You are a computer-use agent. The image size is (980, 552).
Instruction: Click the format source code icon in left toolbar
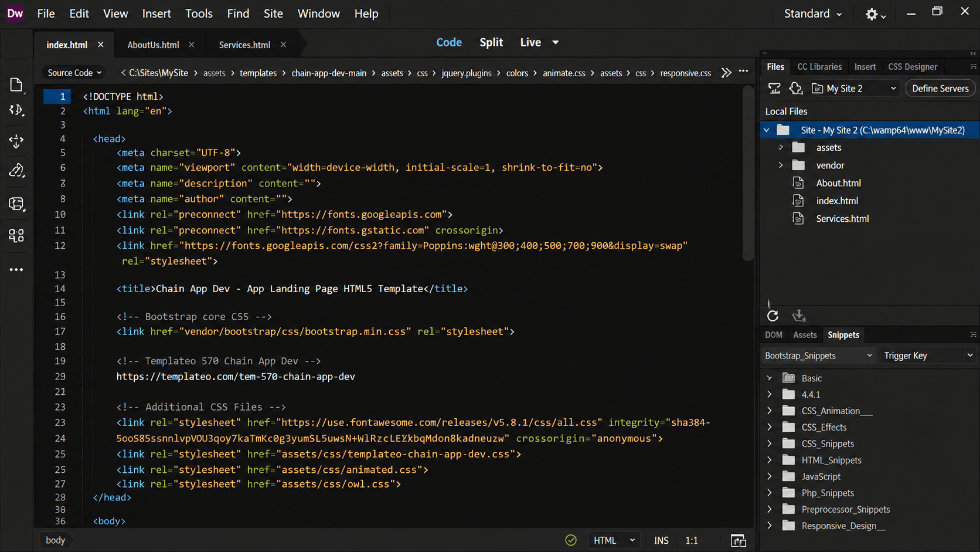pos(16,171)
